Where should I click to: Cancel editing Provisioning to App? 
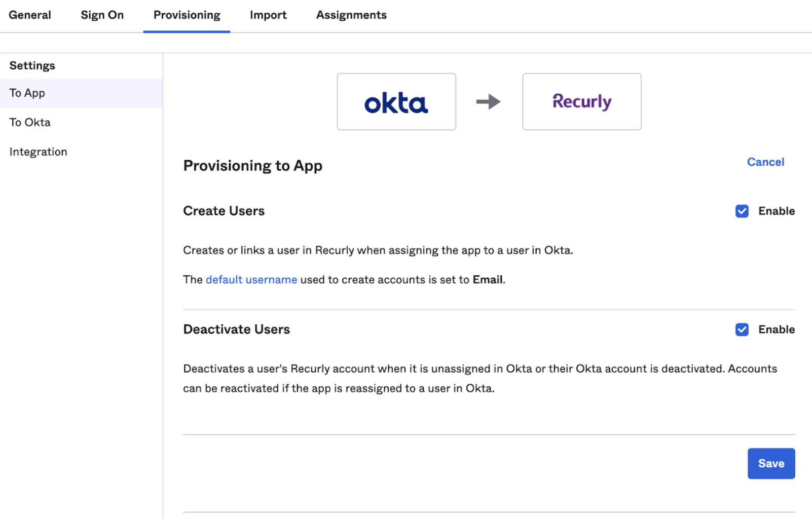[x=765, y=162]
